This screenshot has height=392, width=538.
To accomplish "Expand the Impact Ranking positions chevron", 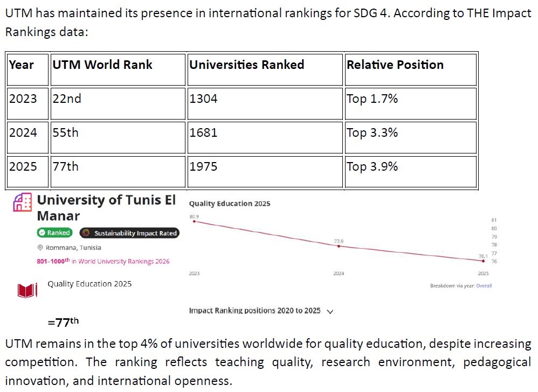I will pos(330,311).
